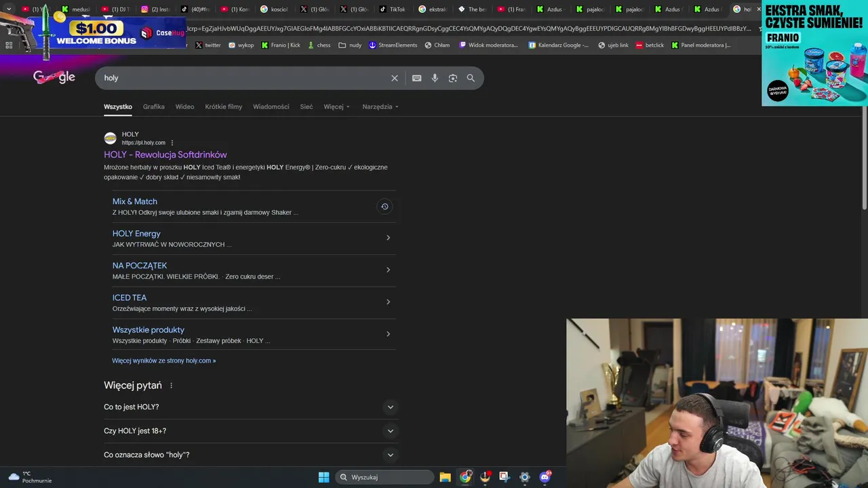Open the on-screen keyboard input tool

pos(417,78)
